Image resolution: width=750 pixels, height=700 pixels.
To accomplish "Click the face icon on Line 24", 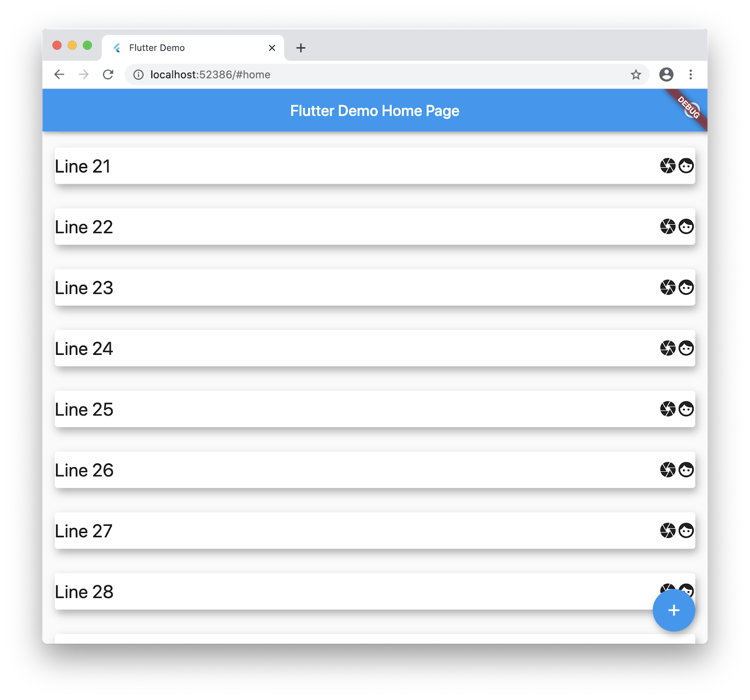I will tap(686, 348).
